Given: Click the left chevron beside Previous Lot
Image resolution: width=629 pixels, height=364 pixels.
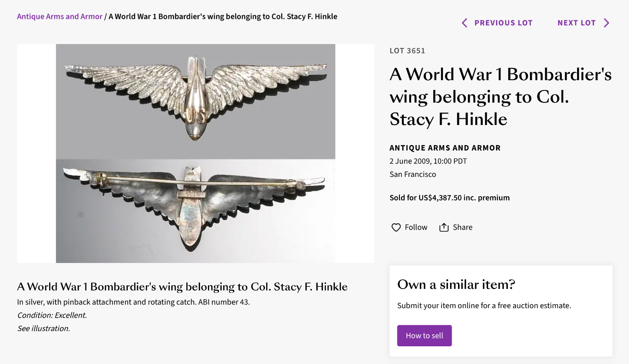Looking at the screenshot, I should (465, 23).
